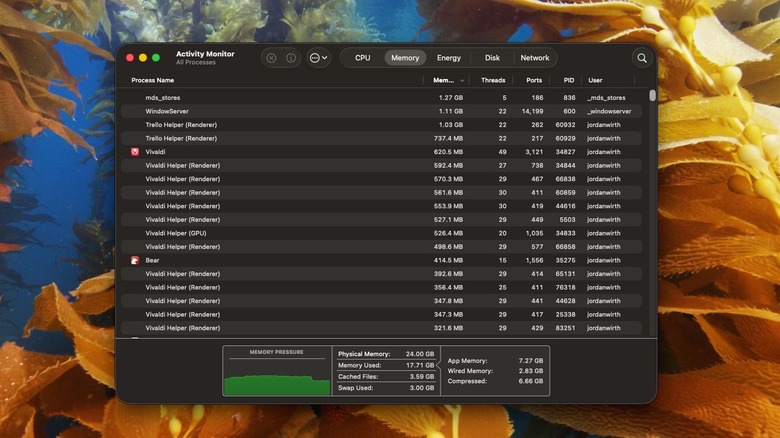
Task: Select Vivaldi Helper (Renderer) using 347.3 MB
Action: coord(382,315)
